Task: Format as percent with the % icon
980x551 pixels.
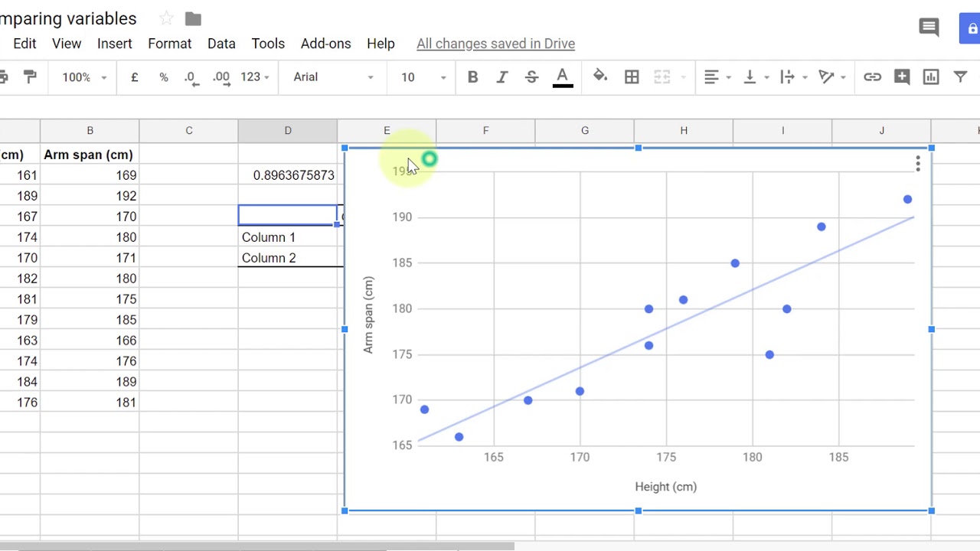Action: pos(163,77)
